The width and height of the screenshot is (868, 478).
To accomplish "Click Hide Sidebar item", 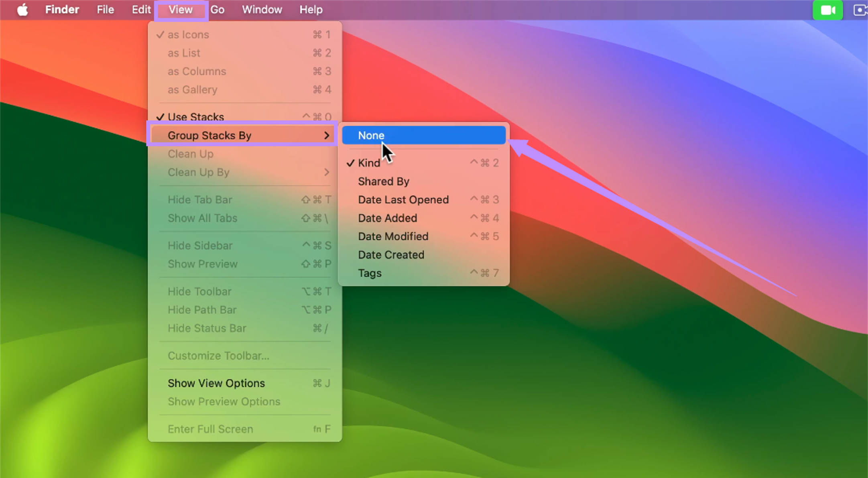I will click(245, 246).
